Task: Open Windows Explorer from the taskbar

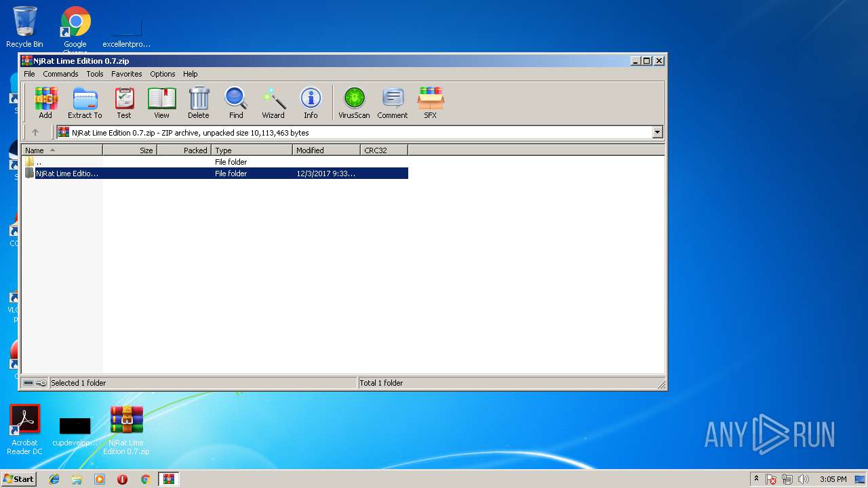Action: point(77,479)
